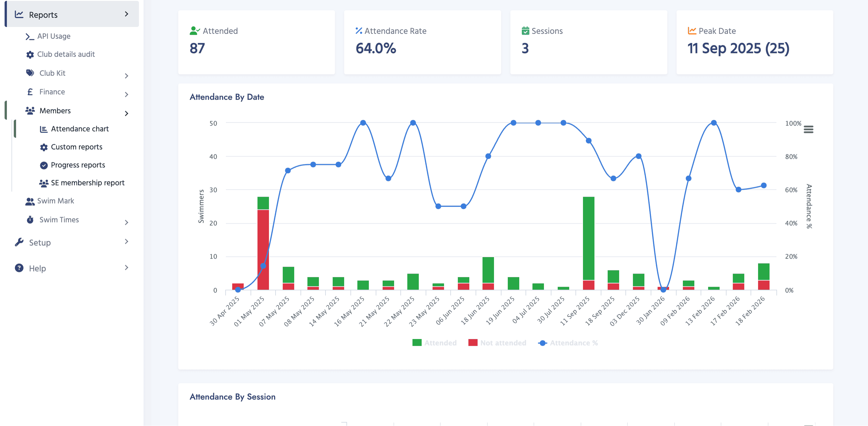This screenshot has height=426, width=868.
Task: Toggle the Attendance % line in legend
Action: click(568, 343)
